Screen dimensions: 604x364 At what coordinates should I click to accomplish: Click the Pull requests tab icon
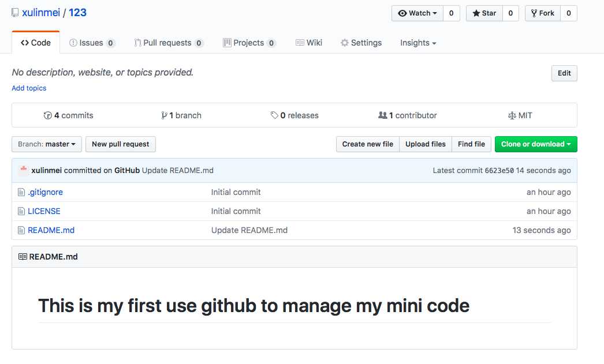[x=137, y=43]
